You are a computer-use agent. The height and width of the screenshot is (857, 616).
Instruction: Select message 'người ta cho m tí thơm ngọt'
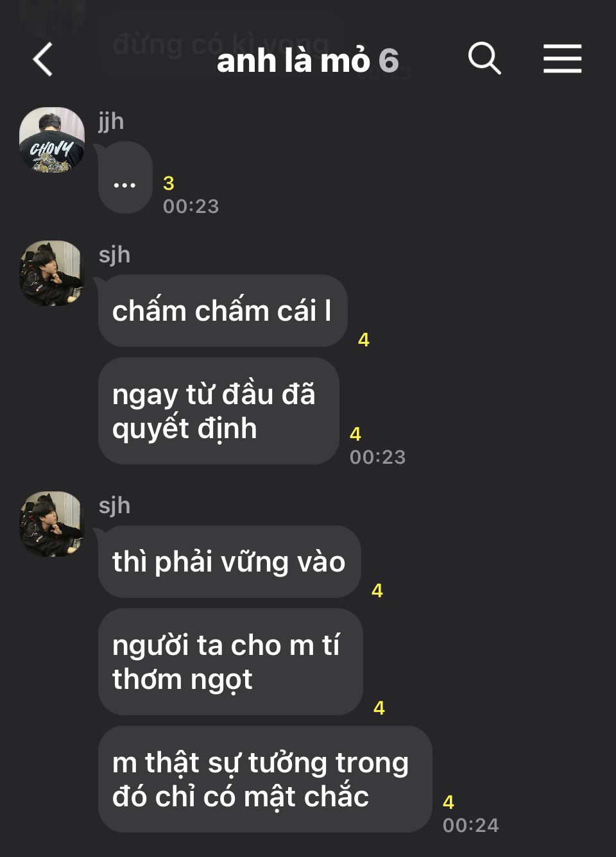[230, 662]
